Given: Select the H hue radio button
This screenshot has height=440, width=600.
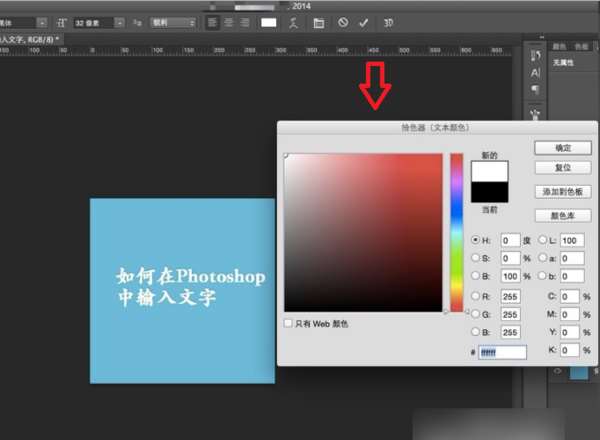Looking at the screenshot, I should tap(475, 240).
